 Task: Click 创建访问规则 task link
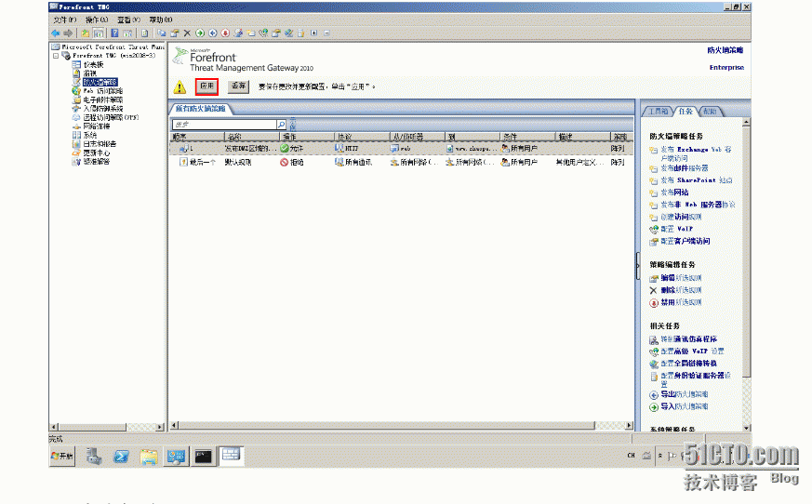(x=681, y=217)
